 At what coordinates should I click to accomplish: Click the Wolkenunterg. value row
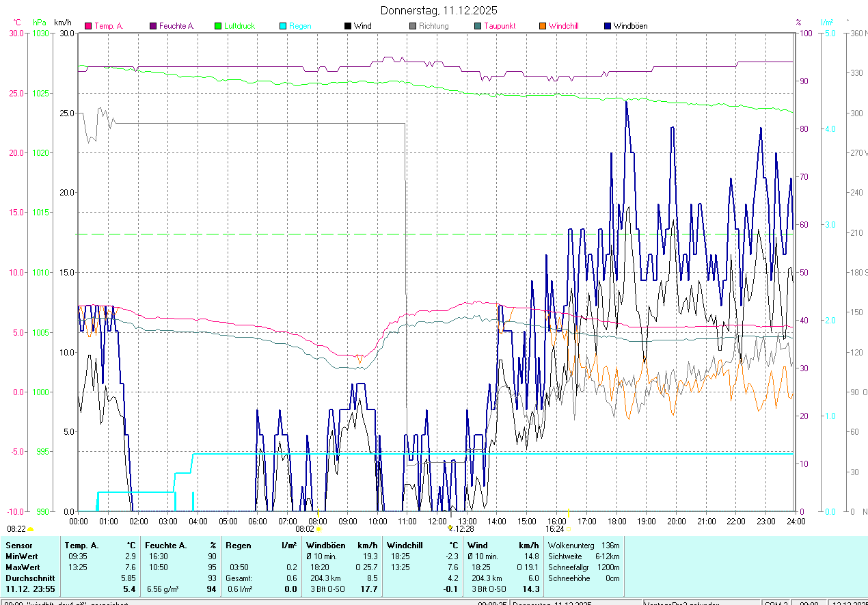click(x=583, y=546)
